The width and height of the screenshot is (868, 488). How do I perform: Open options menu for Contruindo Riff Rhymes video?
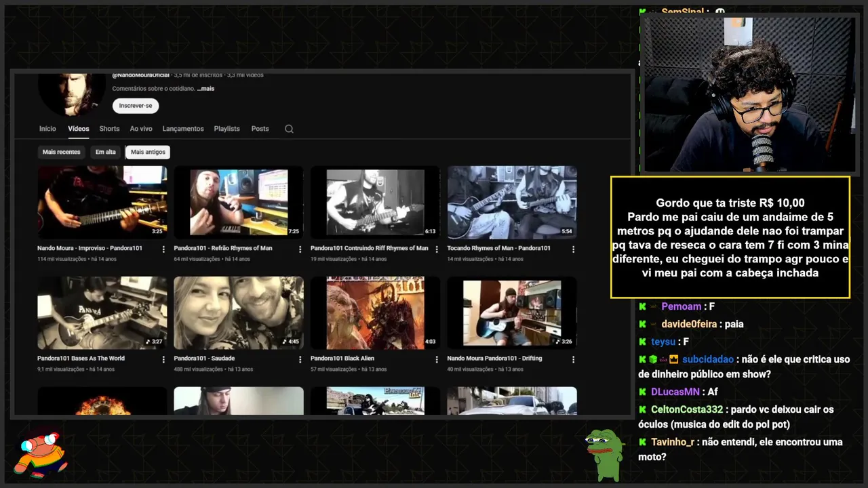437,249
